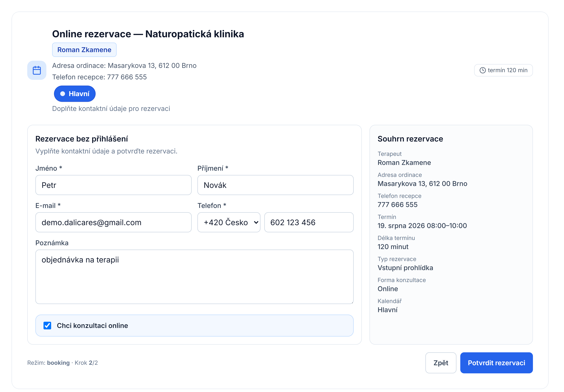Click Telefon recepce: 777 666 555 in header
564x392 pixels.
[99, 77]
